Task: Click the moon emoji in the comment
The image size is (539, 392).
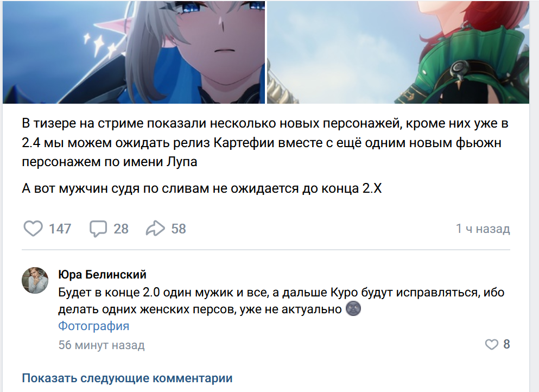Action: (x=353, y=308)
